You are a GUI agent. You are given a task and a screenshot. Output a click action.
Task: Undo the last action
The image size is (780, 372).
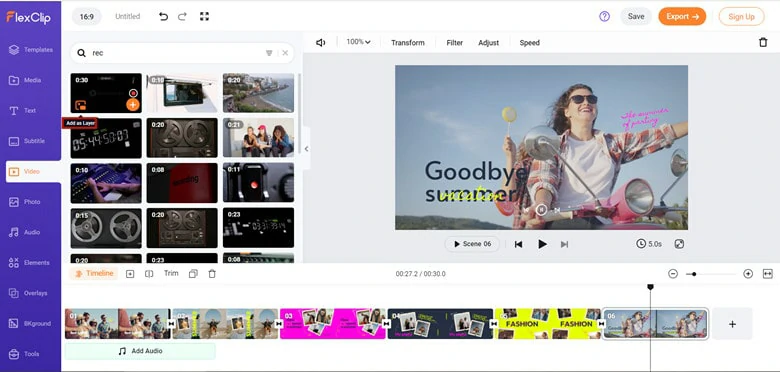(163, 16)
